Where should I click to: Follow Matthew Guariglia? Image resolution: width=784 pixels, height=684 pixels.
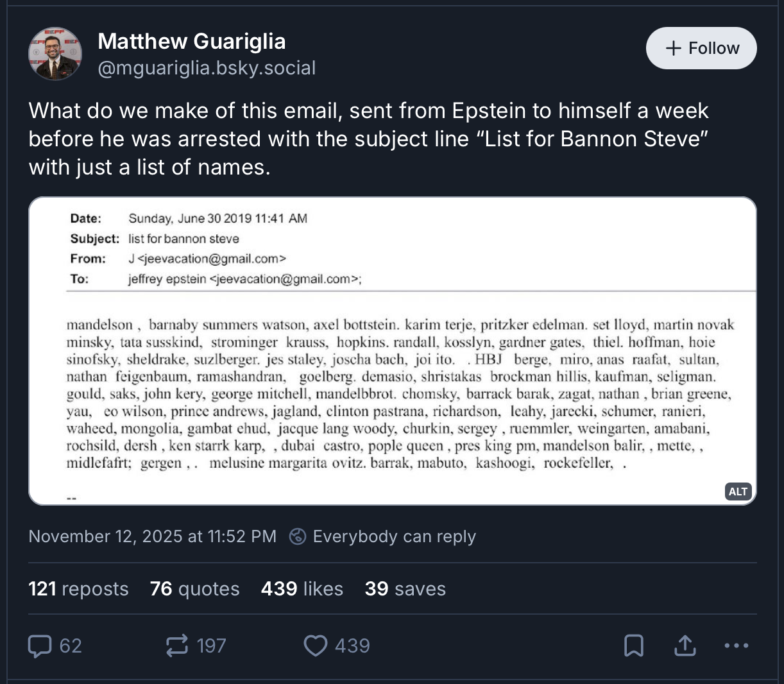701,48
